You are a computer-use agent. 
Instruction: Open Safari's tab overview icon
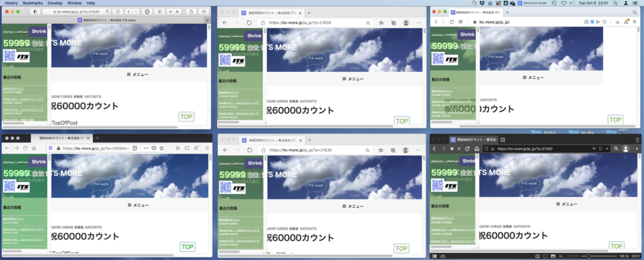click(204, 12)
